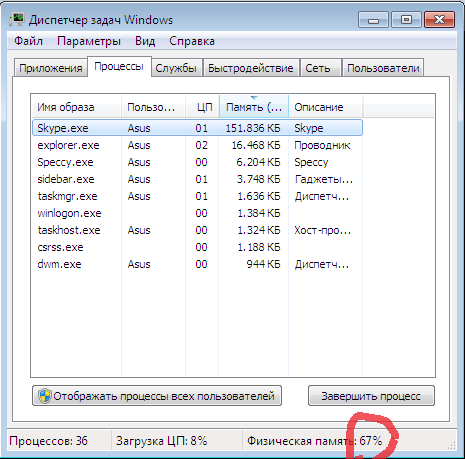
Task: Open the Справка menu
Action: 192,41
